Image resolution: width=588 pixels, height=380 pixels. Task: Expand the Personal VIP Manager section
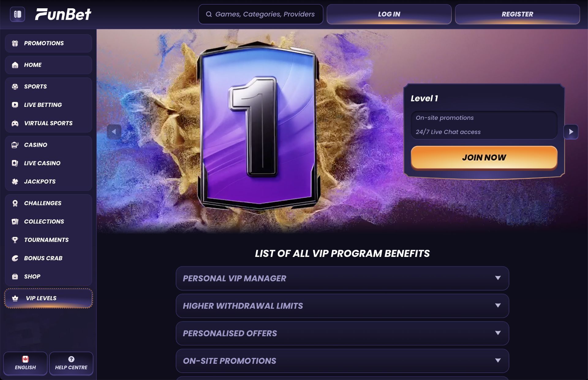tap(342, 278)
